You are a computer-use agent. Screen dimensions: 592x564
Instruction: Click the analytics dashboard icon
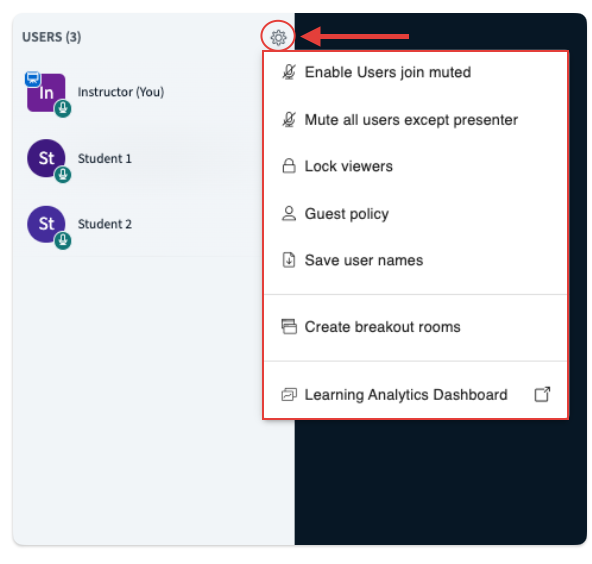tap(289, 394)
